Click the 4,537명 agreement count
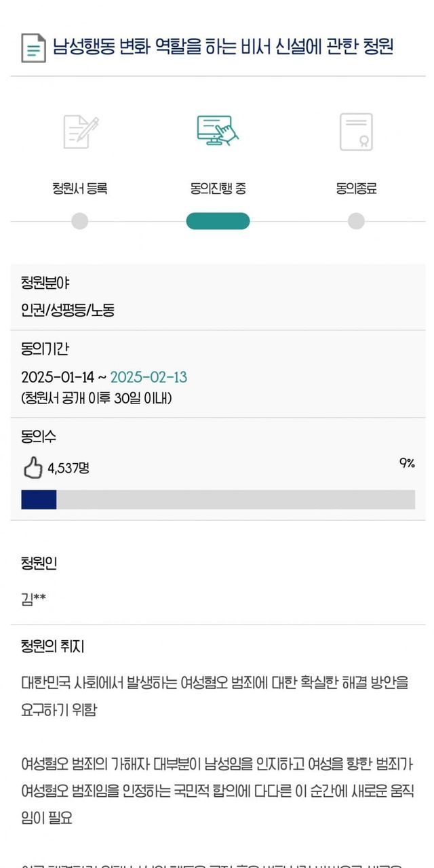The width and height of the screenshot is (434, 868). coord(68,468)
